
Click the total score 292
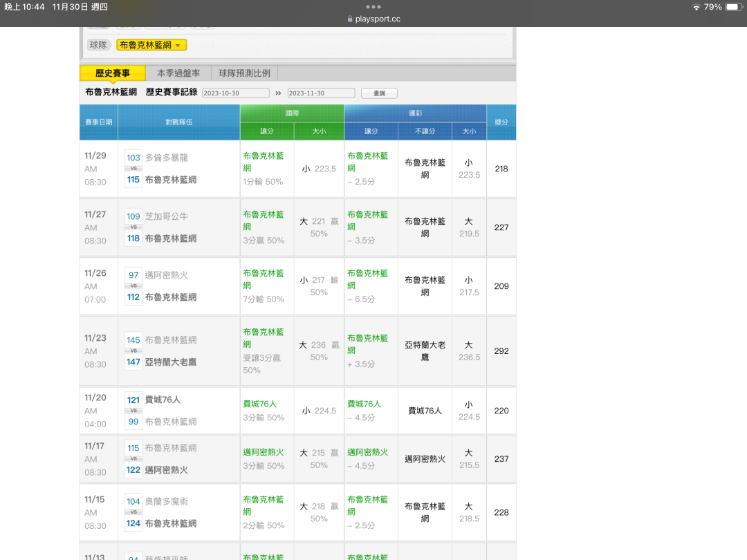tap(501, 351)
